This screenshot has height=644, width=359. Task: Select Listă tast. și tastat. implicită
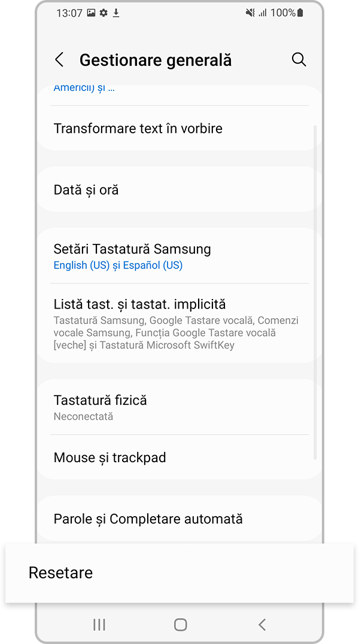click(139, 304)
